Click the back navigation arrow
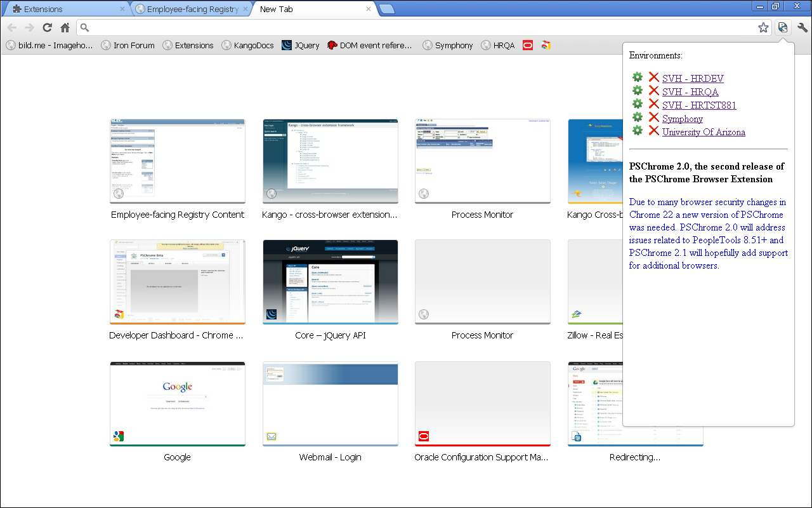Image resolution: width=812 pixels, height=508 pixels. (11, 27)
